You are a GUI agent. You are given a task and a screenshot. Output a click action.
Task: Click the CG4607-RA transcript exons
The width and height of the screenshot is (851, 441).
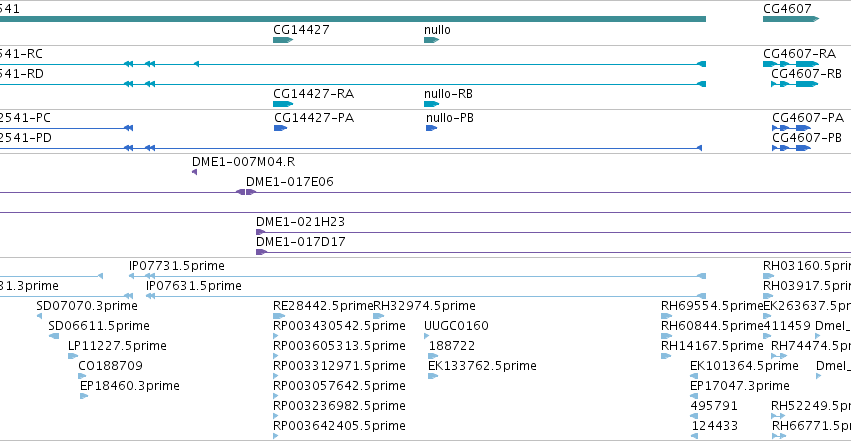(x=791, y=64)
